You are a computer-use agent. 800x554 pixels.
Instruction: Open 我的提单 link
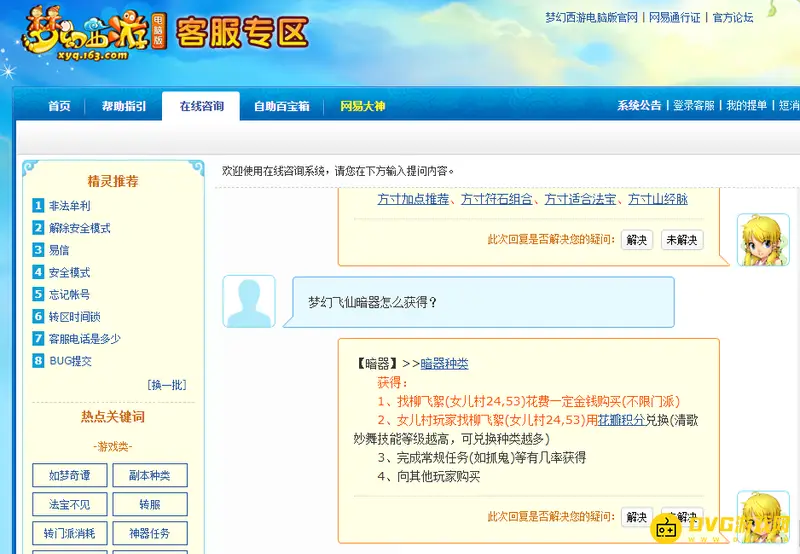pyautogui.click(x=746, y=106)
